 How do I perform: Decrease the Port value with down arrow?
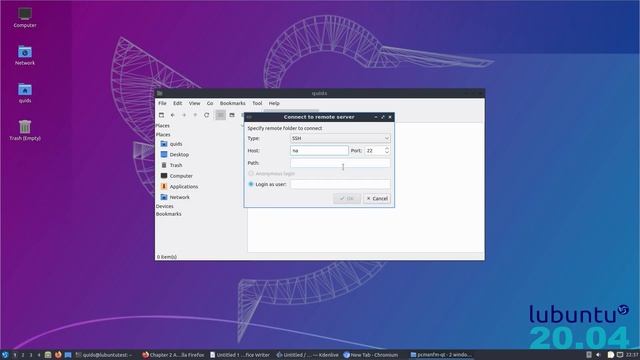pos(387,153)
